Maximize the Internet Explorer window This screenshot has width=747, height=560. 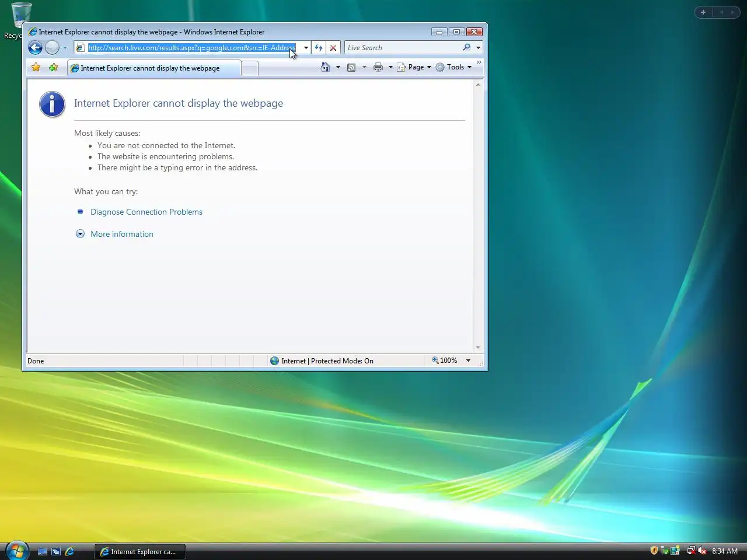457,32
